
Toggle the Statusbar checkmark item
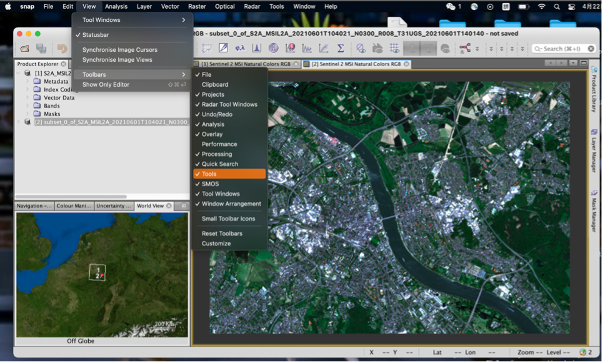95,35
